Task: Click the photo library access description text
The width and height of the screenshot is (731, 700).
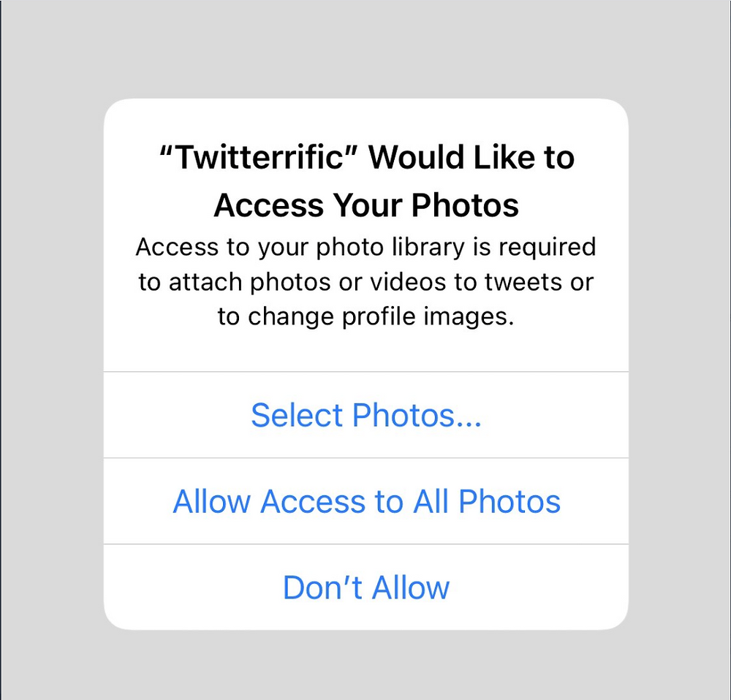Action: [x=366, y=281]
